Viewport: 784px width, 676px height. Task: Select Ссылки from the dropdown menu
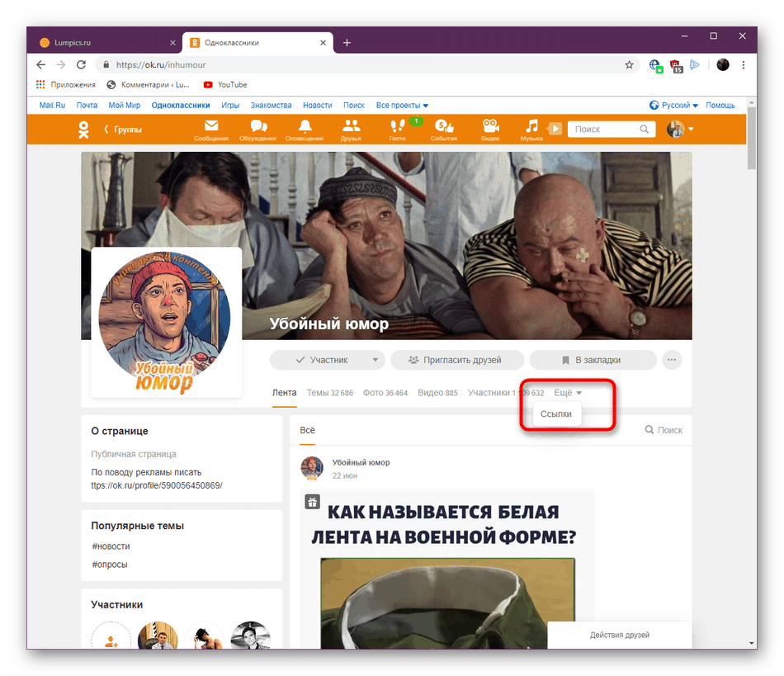coord(556,414)
